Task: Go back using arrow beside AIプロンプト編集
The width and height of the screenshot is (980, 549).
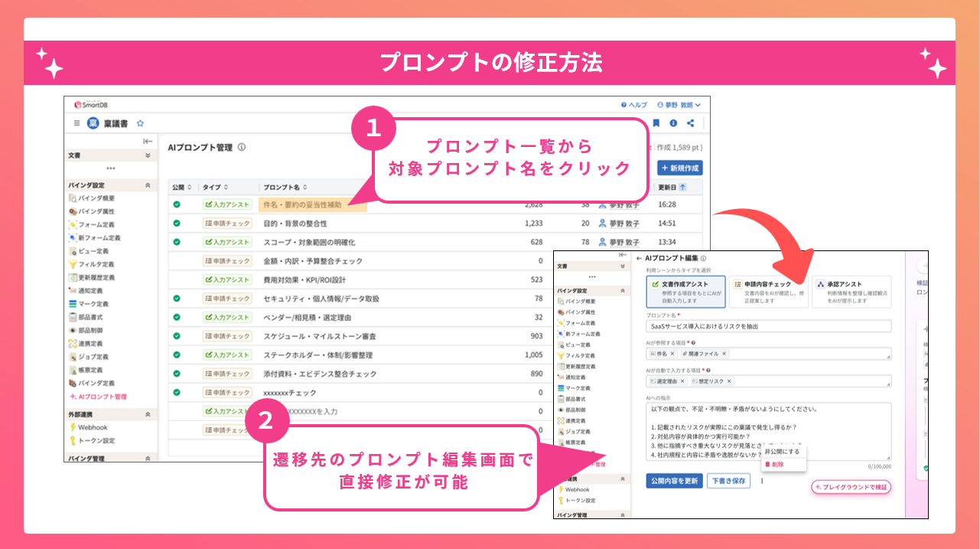Action: tap(639, 259)
